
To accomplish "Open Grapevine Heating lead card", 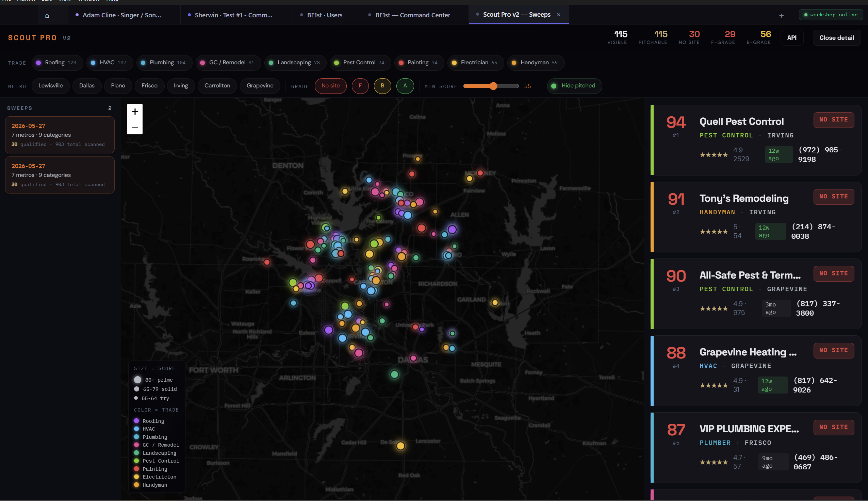I will [x=756, y=371].
